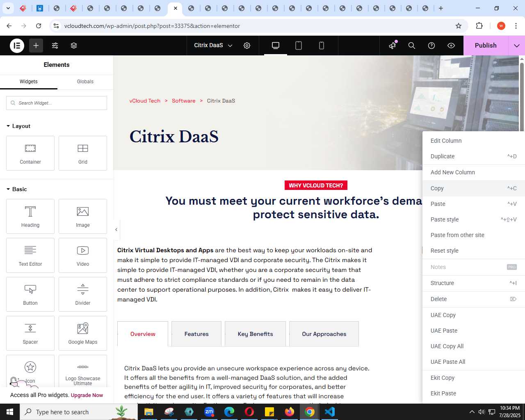
Task: Open the Features tab on the page
Action: click(x=196, y=334)
